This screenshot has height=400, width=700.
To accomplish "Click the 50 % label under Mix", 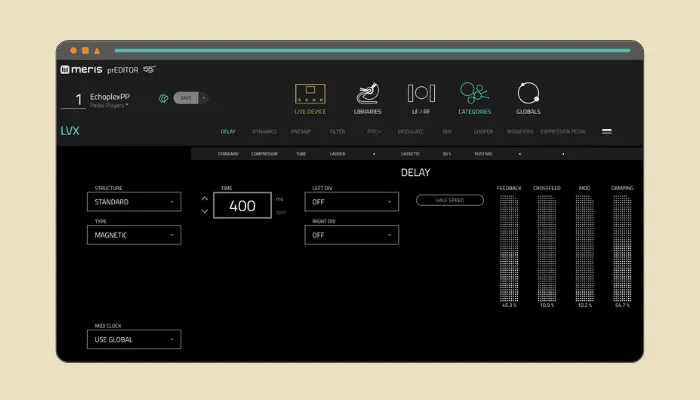I will click(x=447, y=154).
